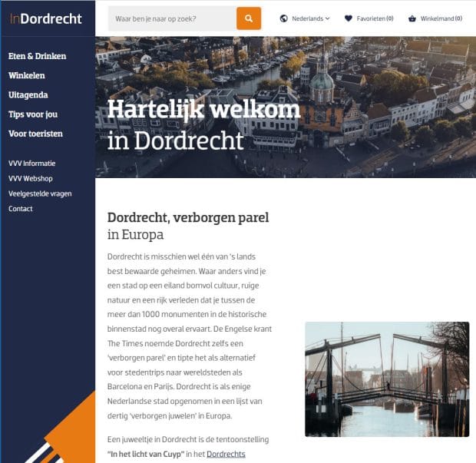Click the InDordrecht logo
Screen dimensions: 476x463
coord(46,19)
